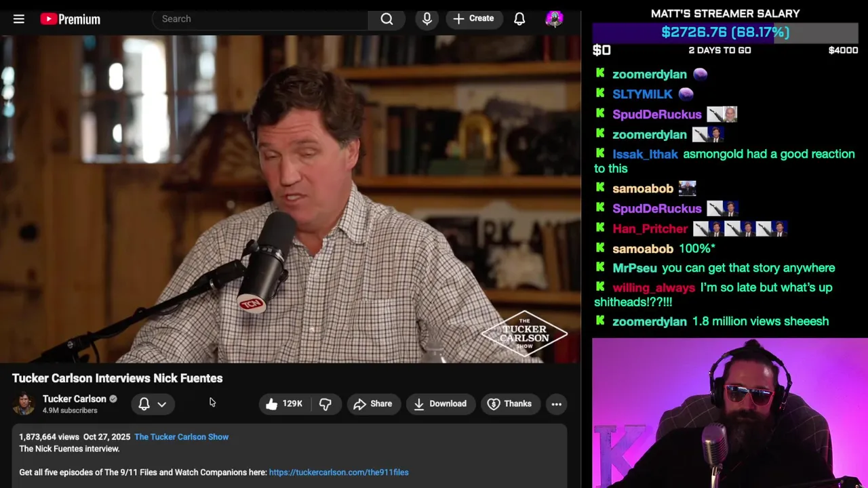
Task: Click the emote in samoabob's first message
Action: (x=687, y=188)
